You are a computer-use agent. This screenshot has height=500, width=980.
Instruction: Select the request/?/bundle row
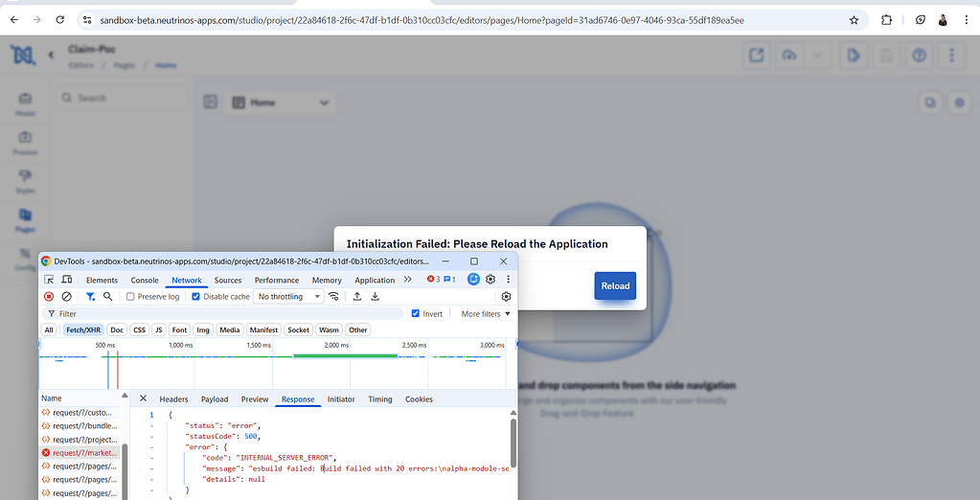(x=80, y=426)
